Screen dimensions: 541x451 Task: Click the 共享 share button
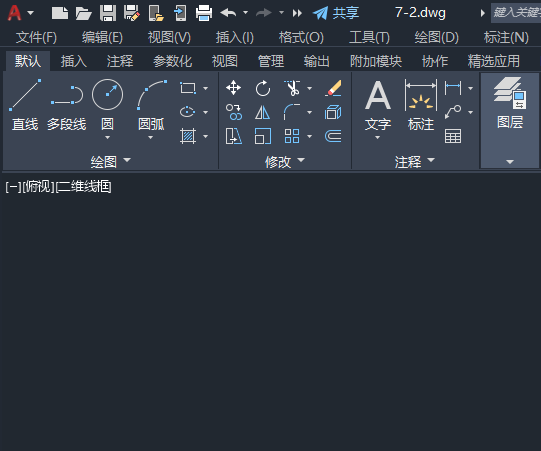click(336, 13)
